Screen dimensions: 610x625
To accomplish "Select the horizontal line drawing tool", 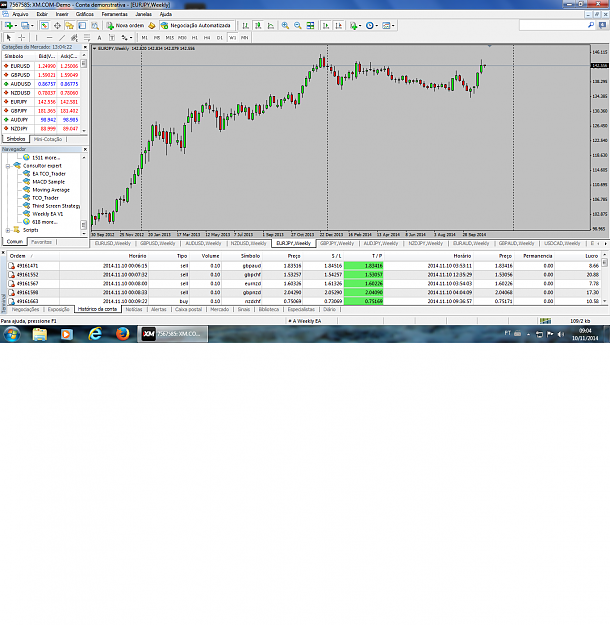I will tap(49, 37).
